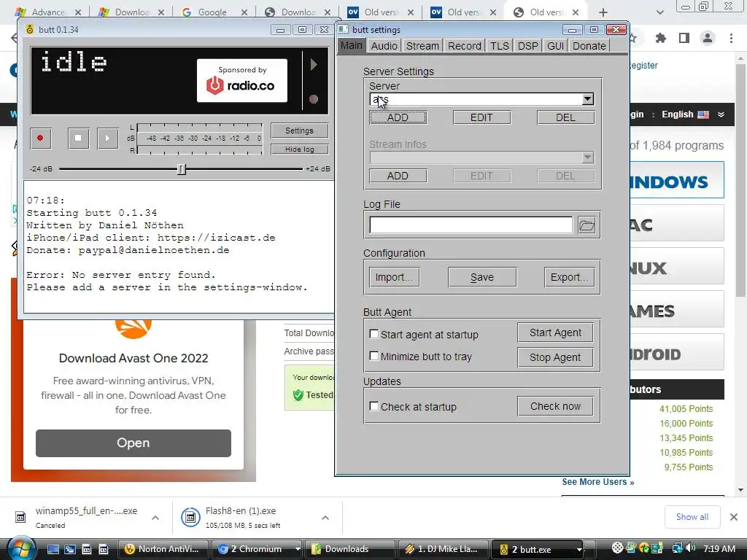747x560 pixels.
Task: Switch to the Google browser tab
Action: (x=212, y=12)
